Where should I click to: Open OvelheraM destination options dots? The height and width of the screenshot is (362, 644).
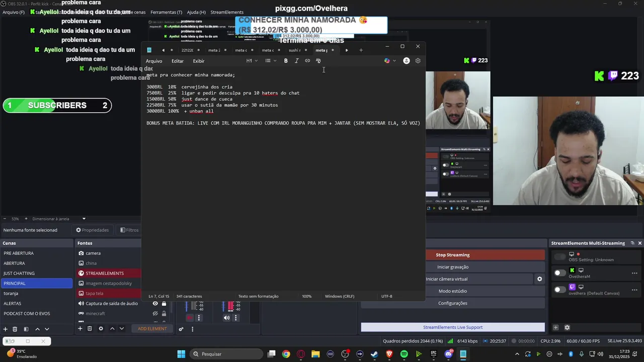[634, 273]
